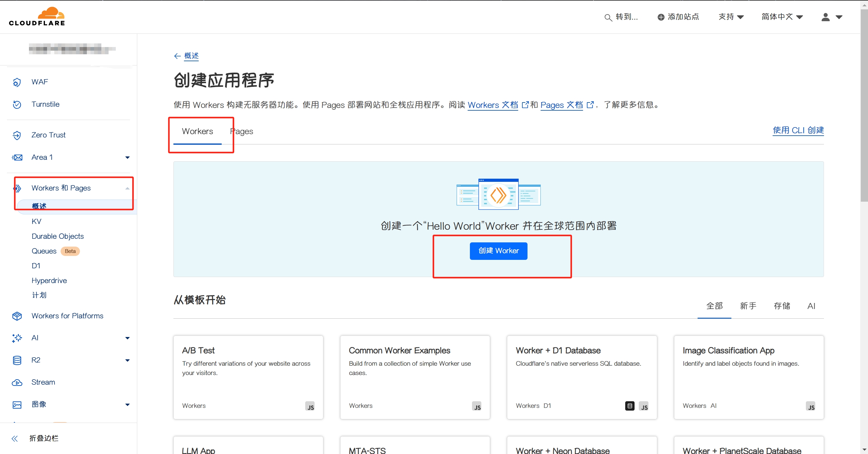Expand the AI sidebar menu
868x454 pixels.
coord(127,338)
